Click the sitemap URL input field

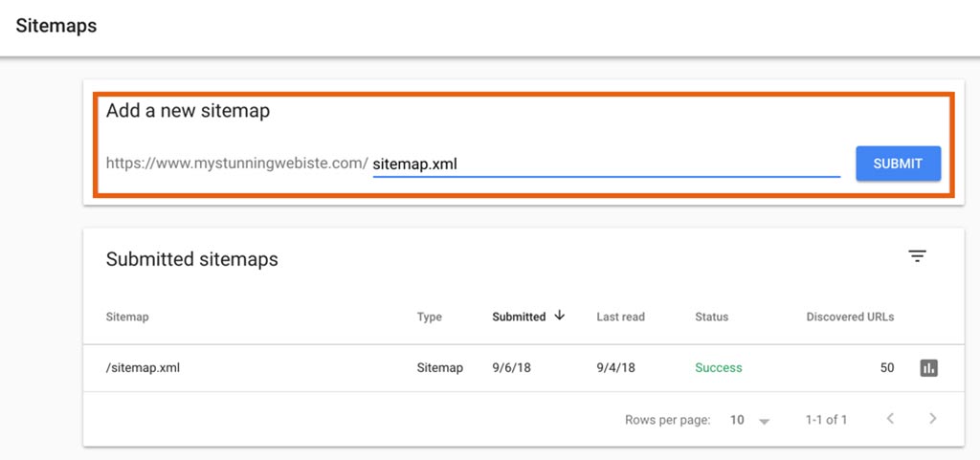(605, 164)
